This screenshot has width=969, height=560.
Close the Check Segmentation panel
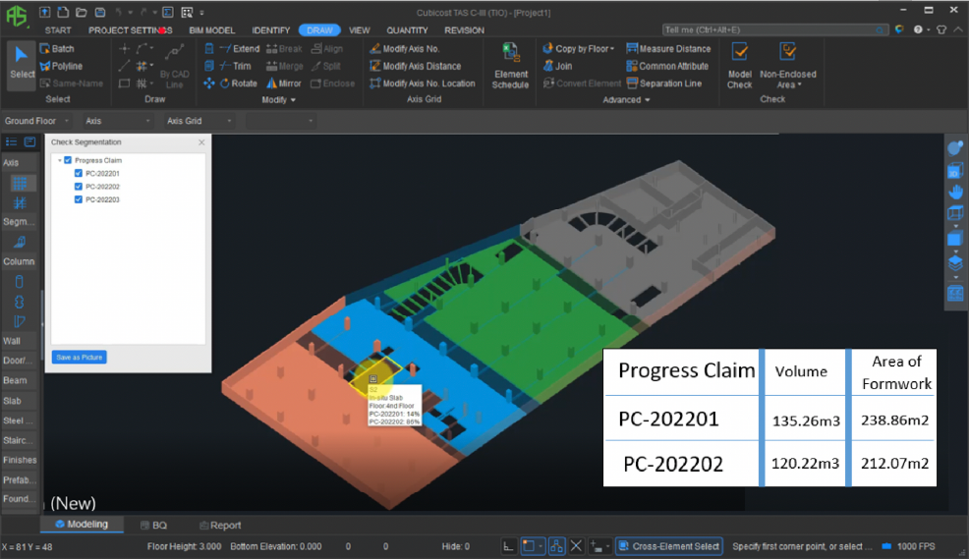click(x=201, y=142)
